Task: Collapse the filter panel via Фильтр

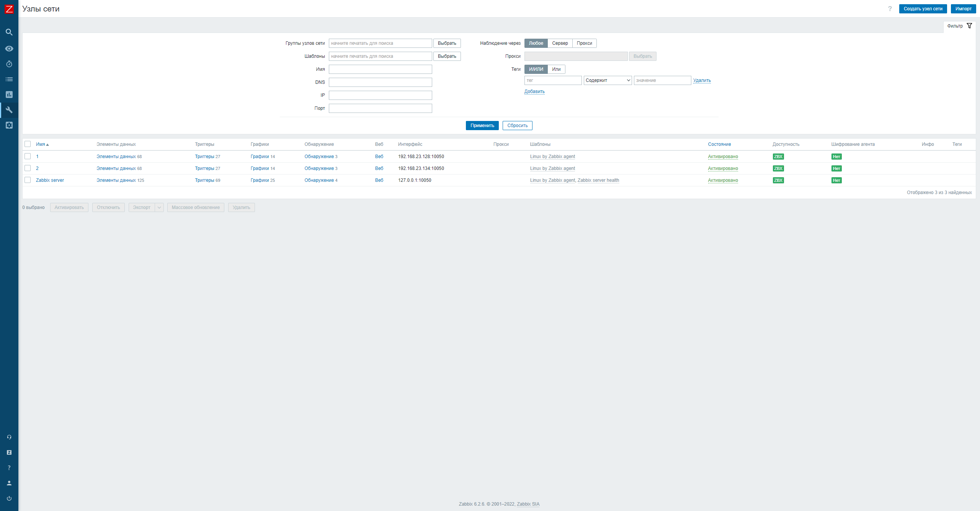Action: pos(955,26)
